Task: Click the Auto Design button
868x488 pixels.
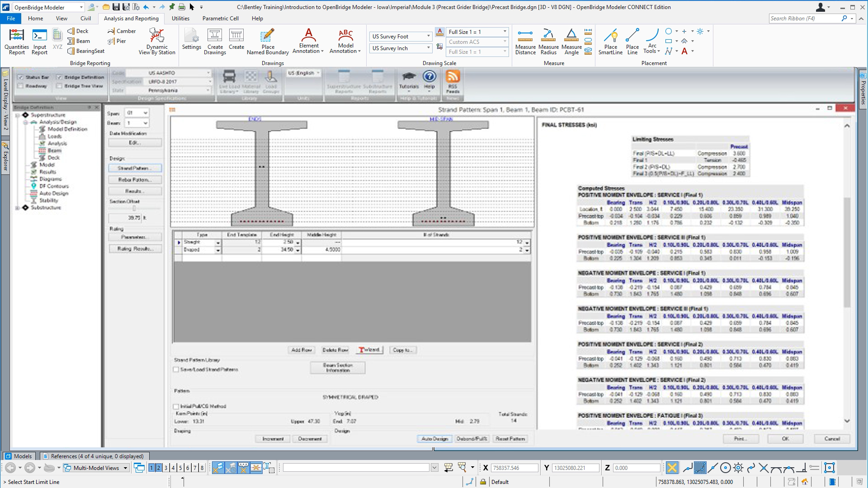Action: coord(434,439)
